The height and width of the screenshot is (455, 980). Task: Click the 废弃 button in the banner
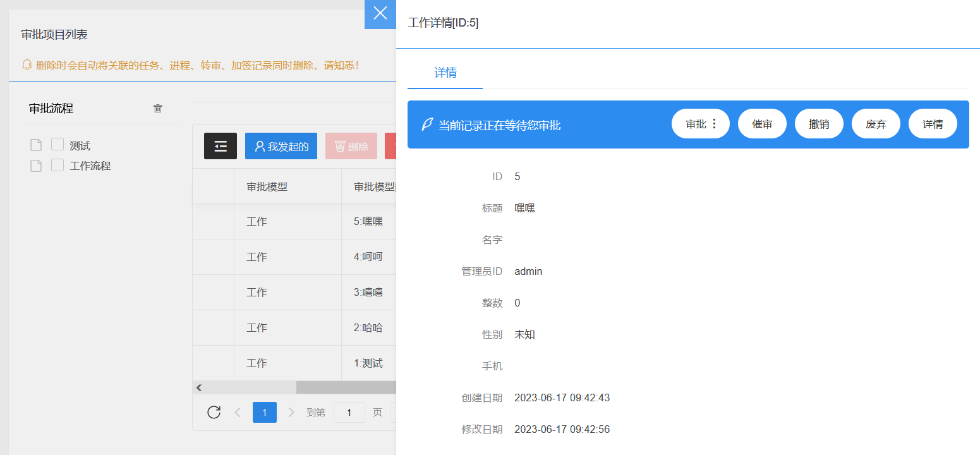[x=876, y=123]
